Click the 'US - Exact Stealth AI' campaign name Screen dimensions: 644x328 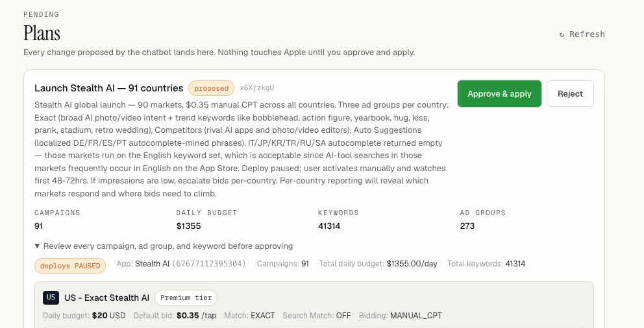[106, 298]
